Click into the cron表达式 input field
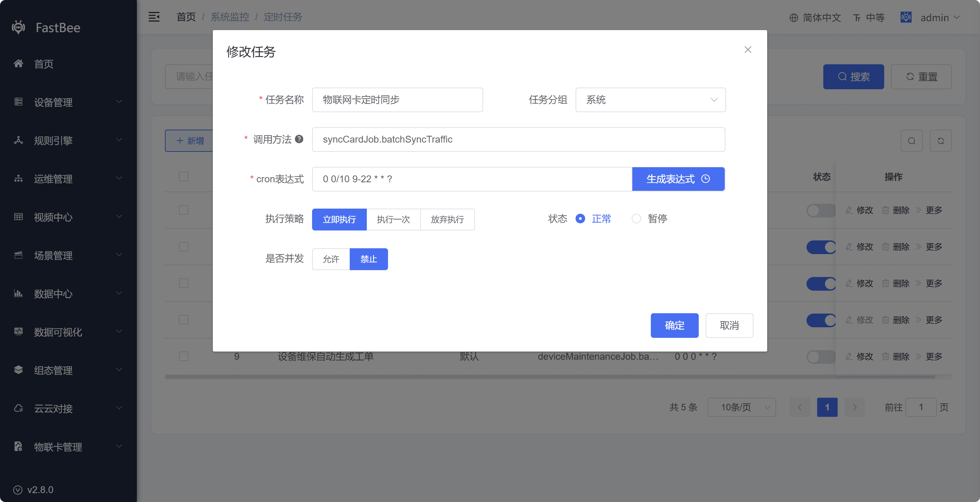 click(472, 179)
